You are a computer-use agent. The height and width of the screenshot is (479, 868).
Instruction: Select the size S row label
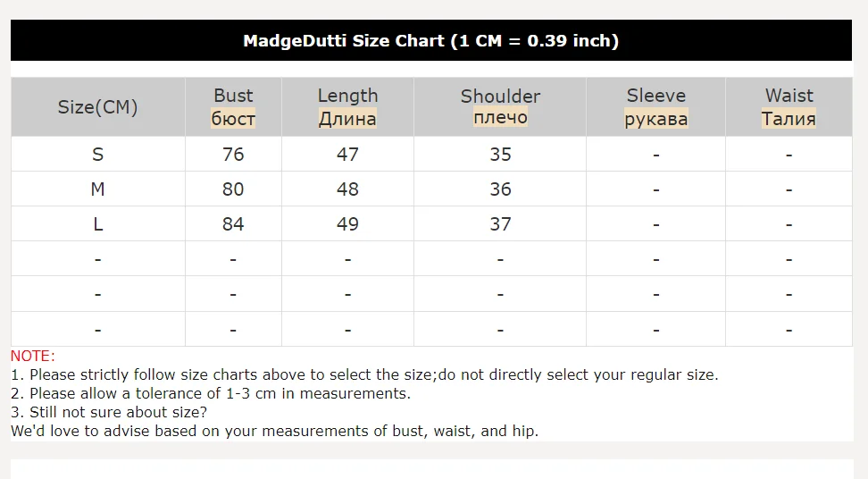click(97, 155)
